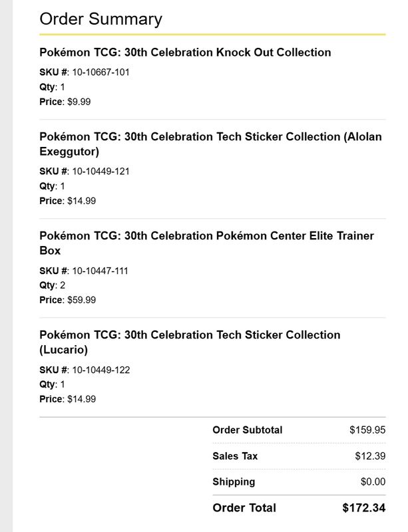
Task: Open Tech Sticker Collection Alolan Exeggutor title
Action: pos(210,144)
